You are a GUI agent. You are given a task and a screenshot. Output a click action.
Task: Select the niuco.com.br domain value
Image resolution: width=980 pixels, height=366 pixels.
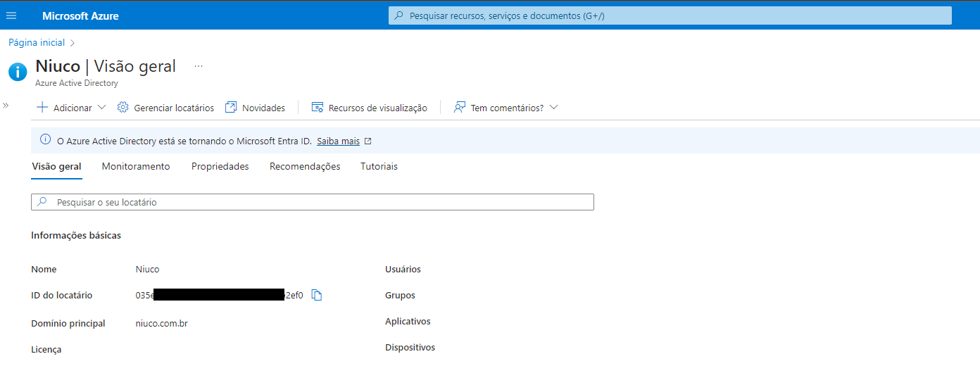[162, 324]
